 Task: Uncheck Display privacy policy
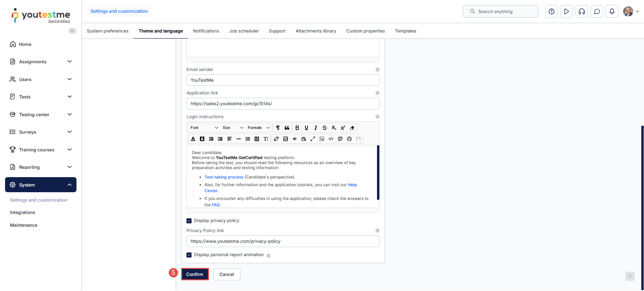point(189,221)
